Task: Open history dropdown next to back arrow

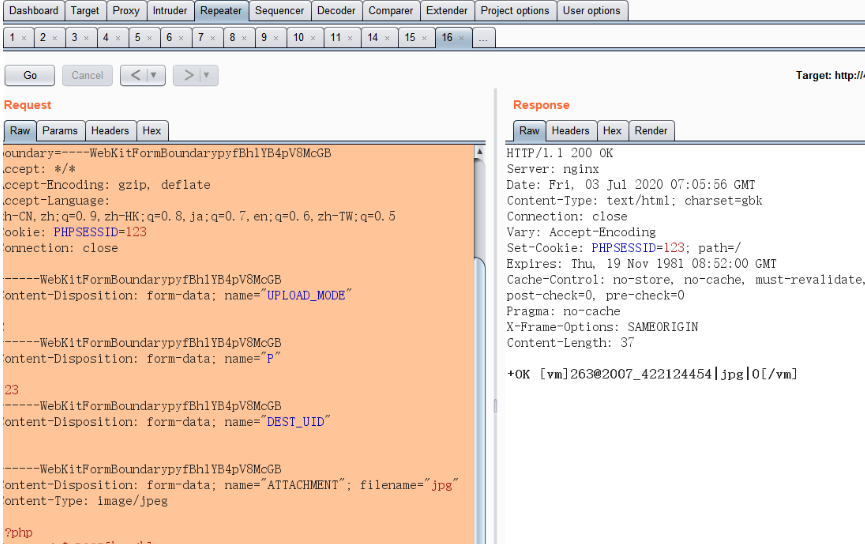Action: [x=154, y=75]
